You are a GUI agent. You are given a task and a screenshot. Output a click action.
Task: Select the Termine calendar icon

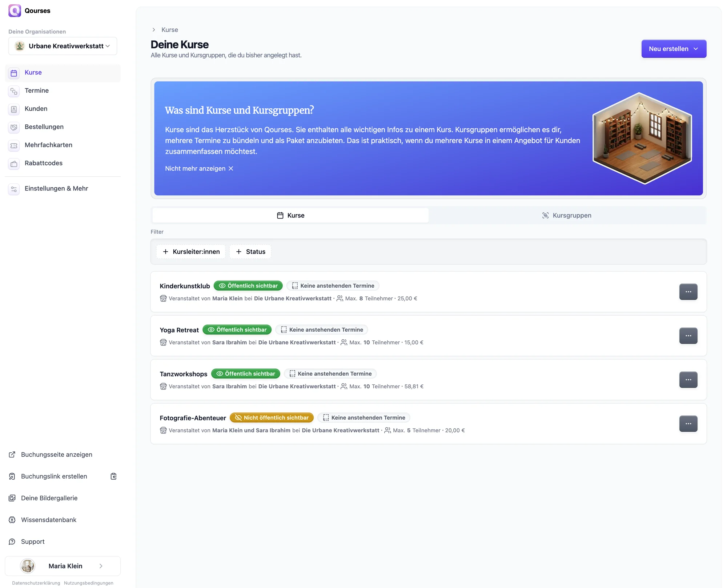(x=14, y=91)
